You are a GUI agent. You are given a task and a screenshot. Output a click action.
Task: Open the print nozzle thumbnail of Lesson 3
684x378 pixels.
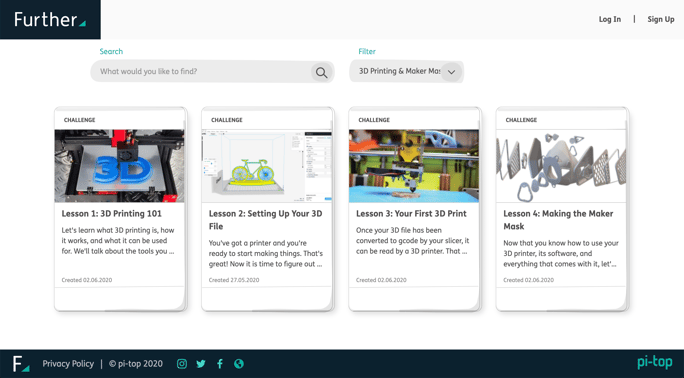pyautogui.click(x=414, y=166)
